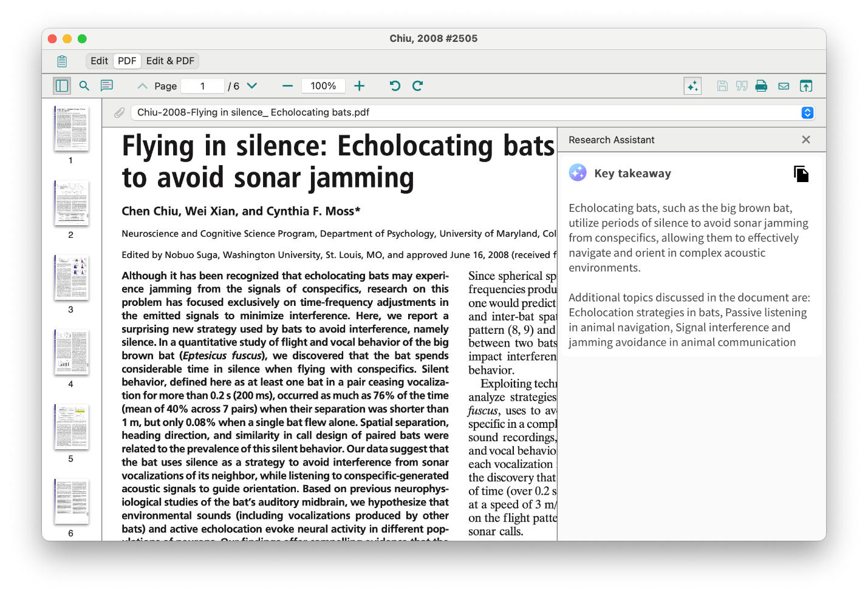The width and height of the screenshot is (868, 596).
Task: Click the 100% zoom level control
Action: click(323, 86)
